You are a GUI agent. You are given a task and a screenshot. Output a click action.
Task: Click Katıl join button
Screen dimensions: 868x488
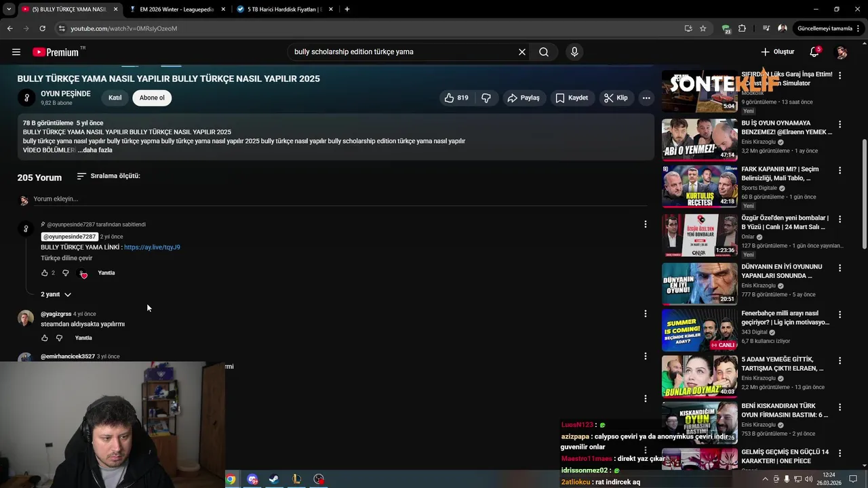(115, 98)
